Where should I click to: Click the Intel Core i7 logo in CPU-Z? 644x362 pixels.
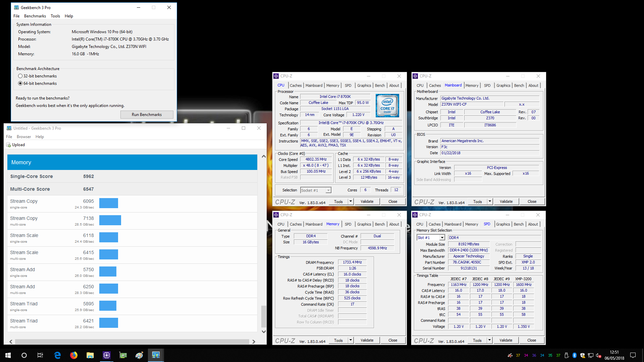click(387, 105)
